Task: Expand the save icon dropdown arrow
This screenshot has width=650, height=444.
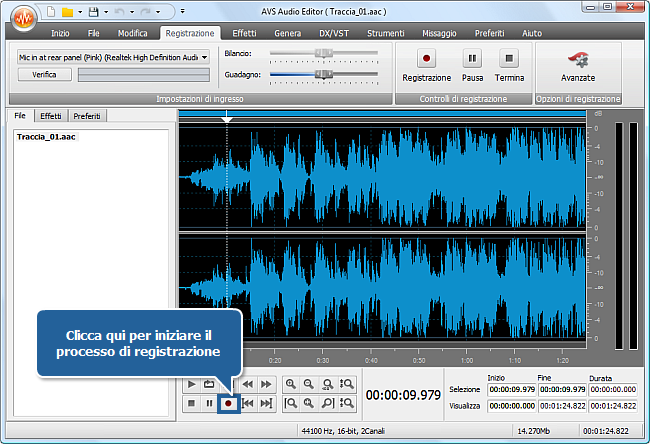Action: point(104,13)
